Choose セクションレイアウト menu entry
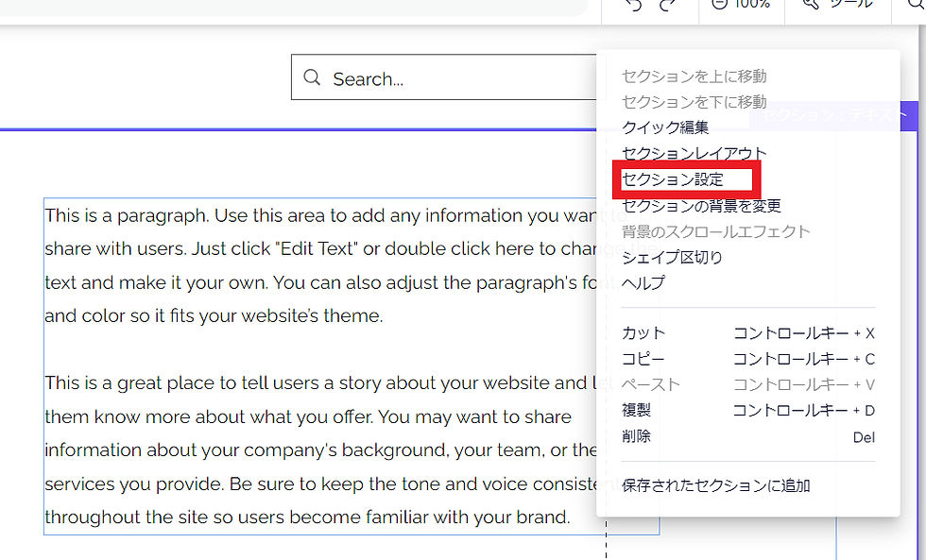Screen dimensions: 926x560 point(694,153)
